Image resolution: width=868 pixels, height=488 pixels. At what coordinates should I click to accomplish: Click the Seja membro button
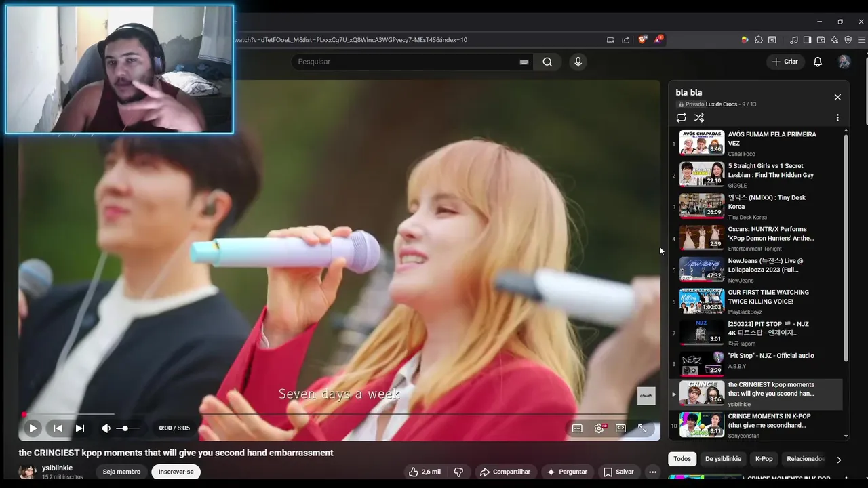(x=121, y=472)
